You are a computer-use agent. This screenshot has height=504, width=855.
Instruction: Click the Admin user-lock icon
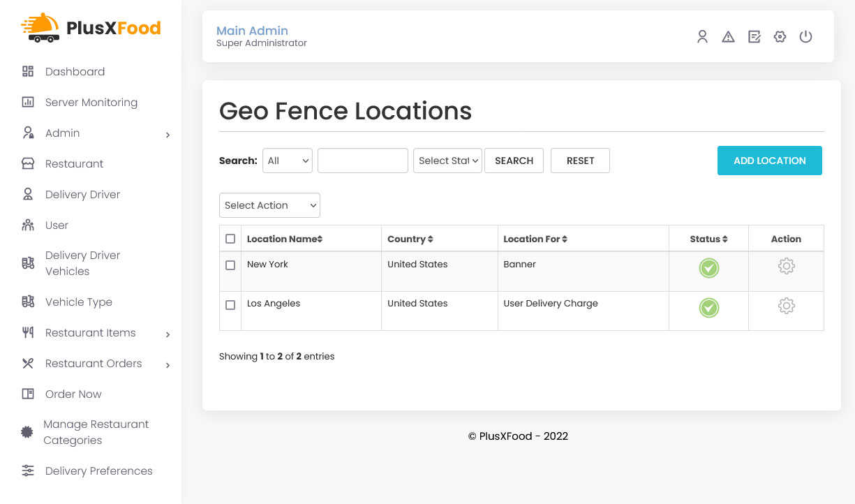(x=28, y=133)
